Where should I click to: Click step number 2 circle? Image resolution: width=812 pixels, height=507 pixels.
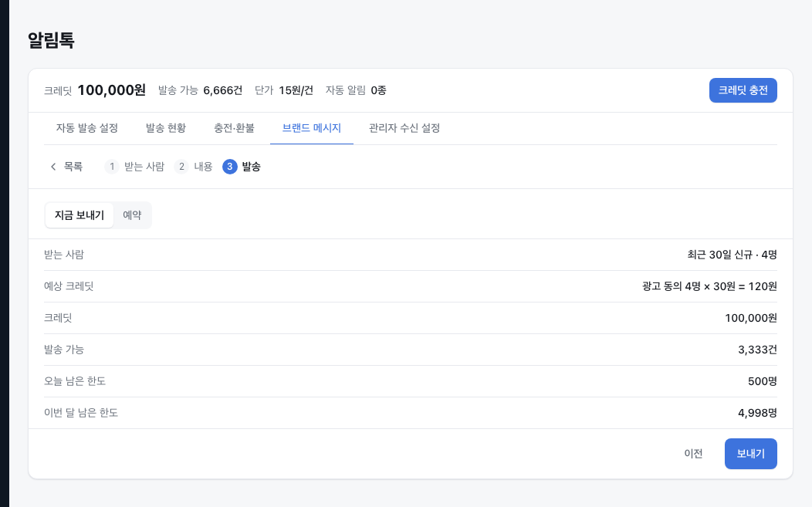[x=181, y=167]
